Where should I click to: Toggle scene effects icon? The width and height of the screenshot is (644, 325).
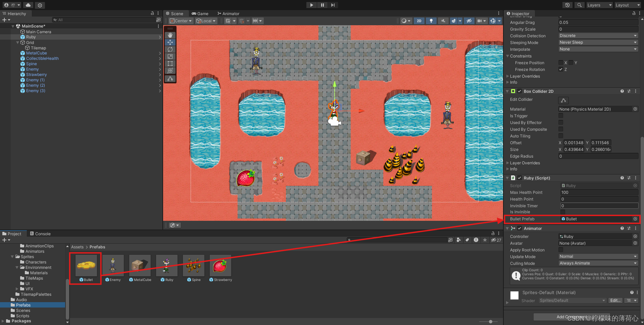click(454, 21)
